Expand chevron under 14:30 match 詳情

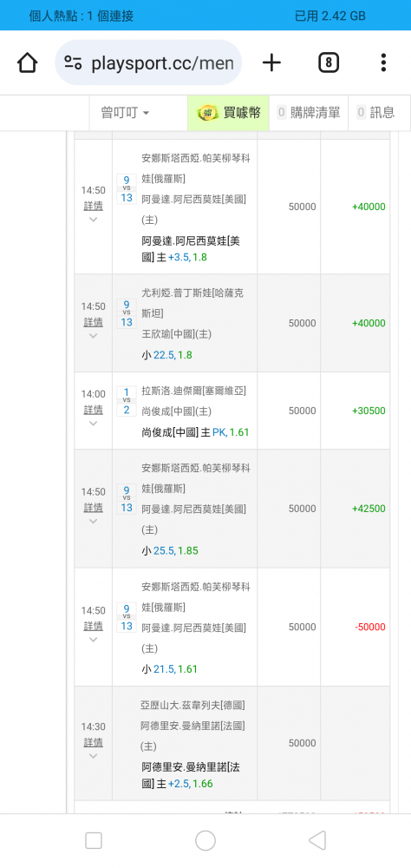point(93,756)
